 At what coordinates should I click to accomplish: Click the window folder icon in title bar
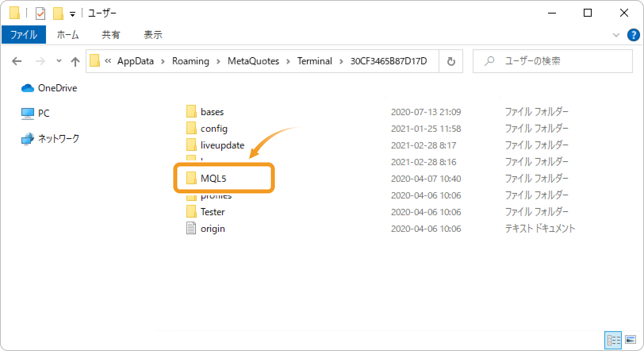(x=15, y=13)
